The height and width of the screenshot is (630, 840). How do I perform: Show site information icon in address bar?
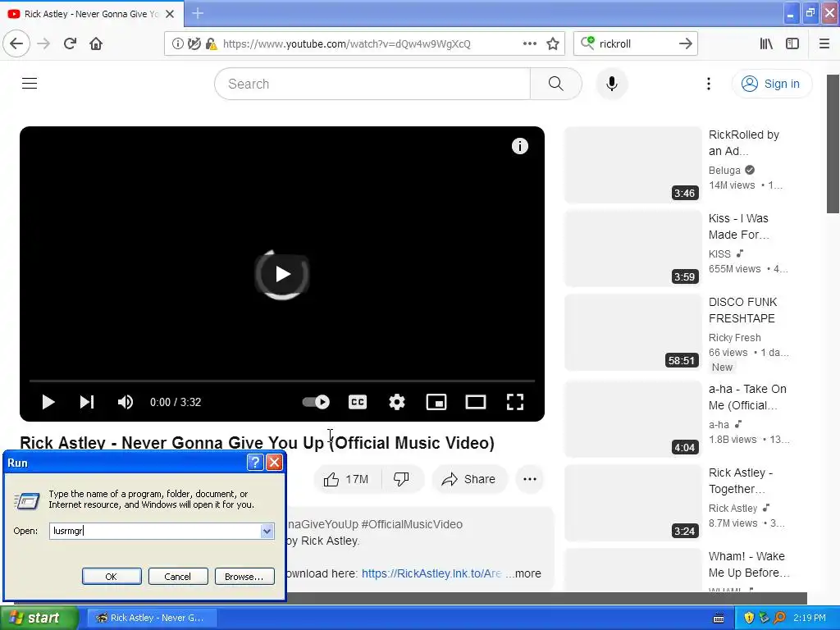coord(177,44)
